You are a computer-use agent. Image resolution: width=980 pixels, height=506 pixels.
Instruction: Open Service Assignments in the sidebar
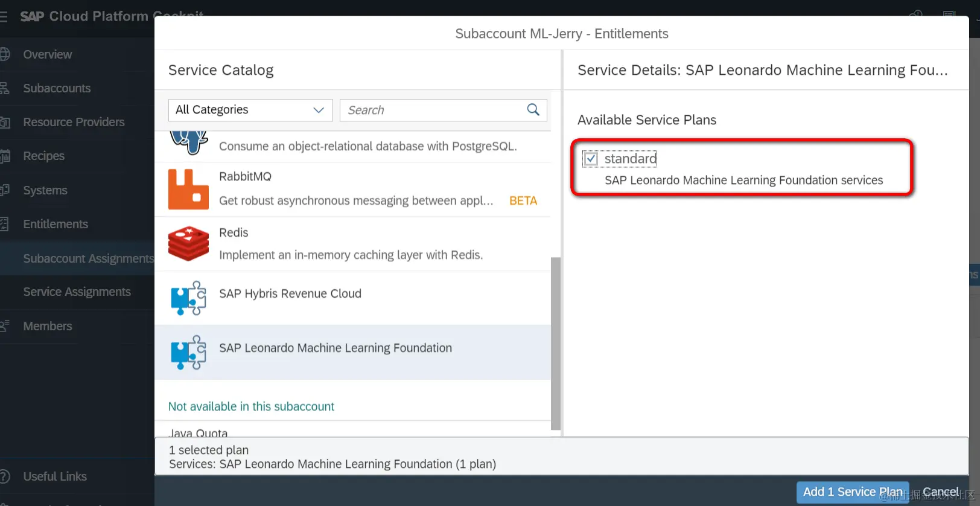(x=77, y=292)
